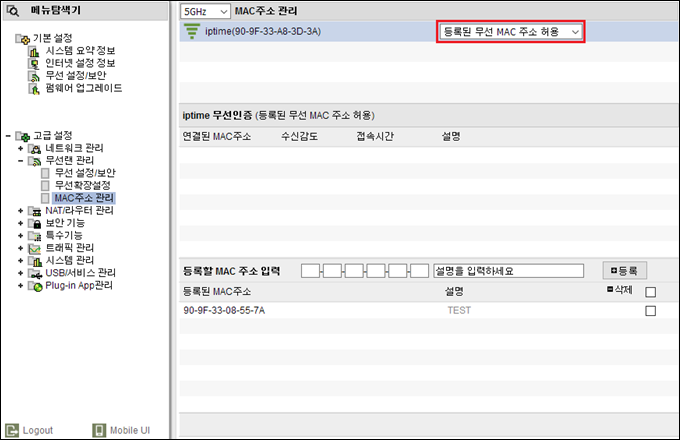This screenshot has width=680, height=440.
Task: Click the menu search magnifier icon
Action: point(13,11)
